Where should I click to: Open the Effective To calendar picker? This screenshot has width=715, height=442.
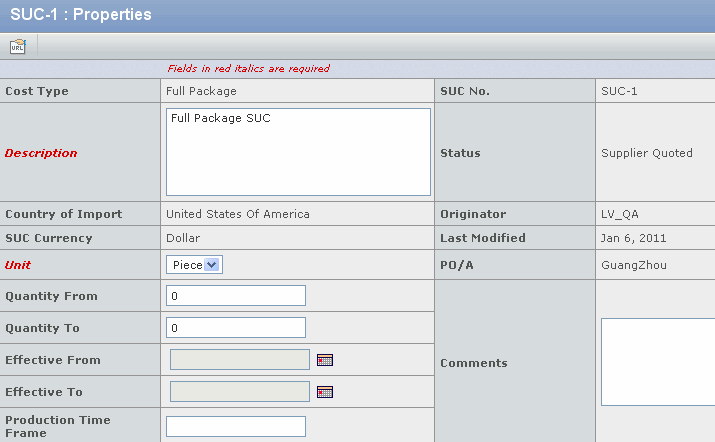click(x=324, y=392)
